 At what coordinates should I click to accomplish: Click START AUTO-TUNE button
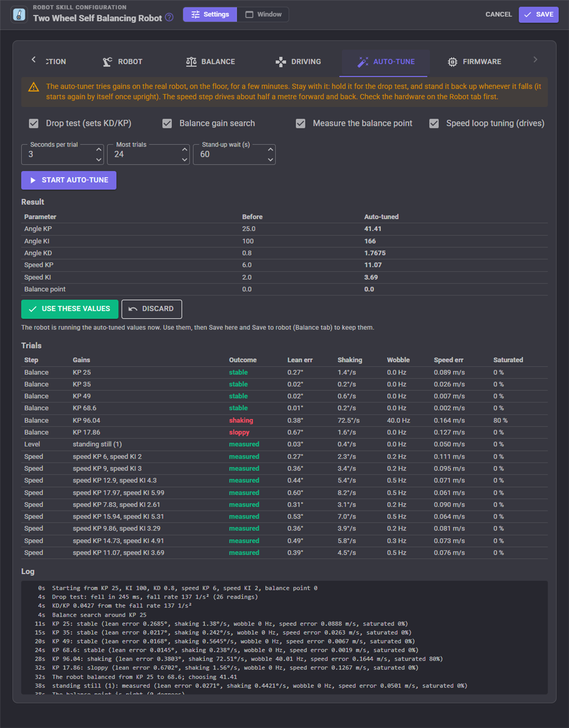coord(69,180)
